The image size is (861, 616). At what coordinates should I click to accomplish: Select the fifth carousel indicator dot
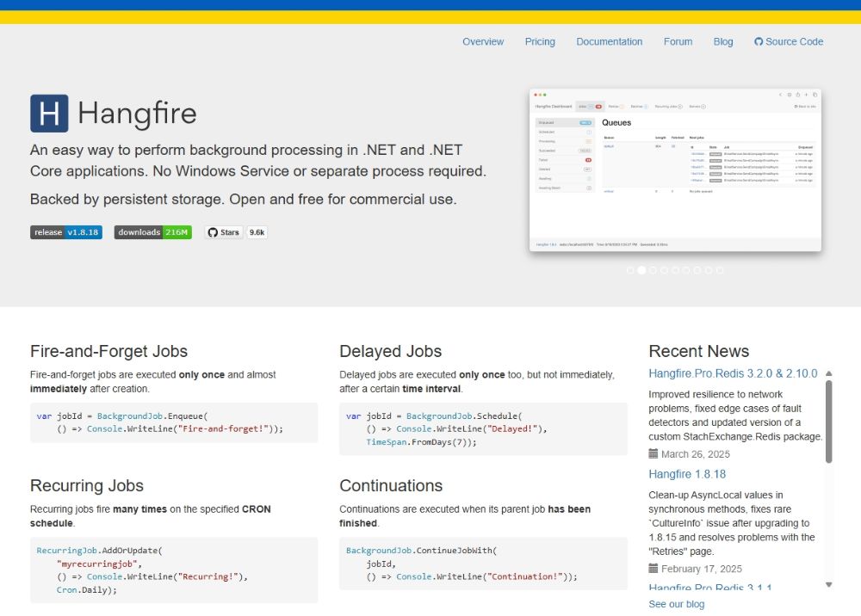point(675,270)
